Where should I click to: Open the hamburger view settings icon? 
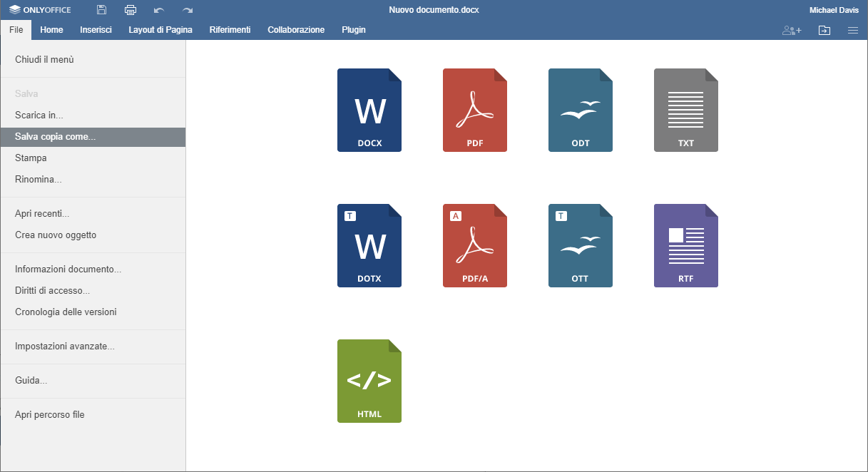pyautogui.click(x=852, y=30)
